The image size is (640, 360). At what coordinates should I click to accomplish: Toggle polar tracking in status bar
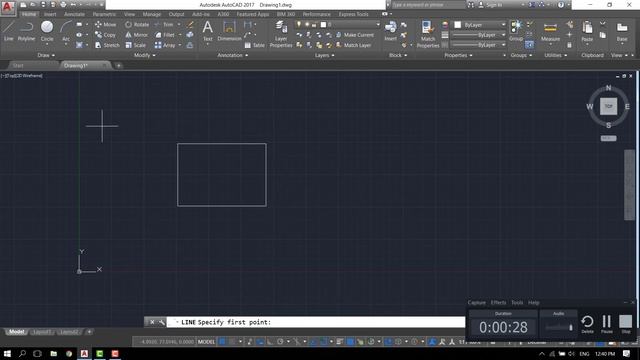(280, 342)
